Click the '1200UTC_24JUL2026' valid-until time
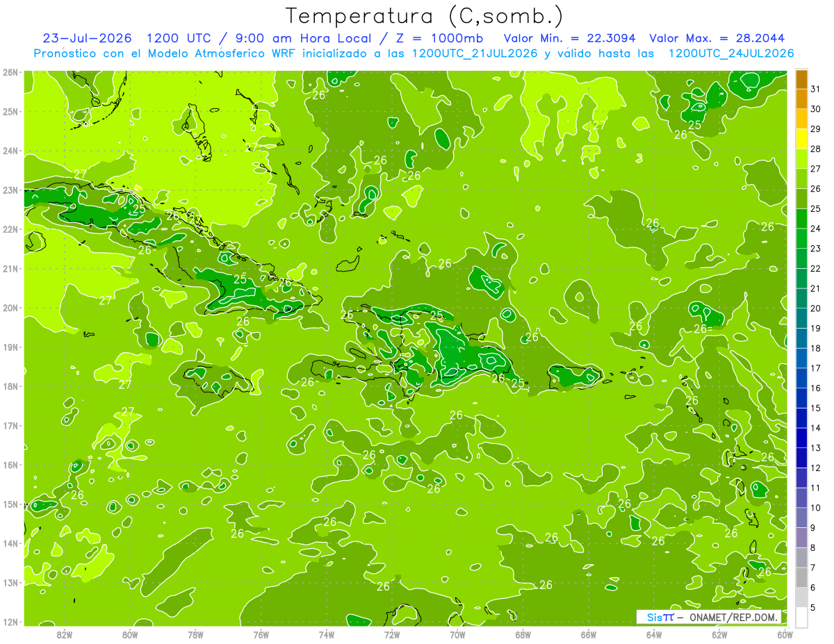Viewport: 834px width, 644px height. point(731,53)
